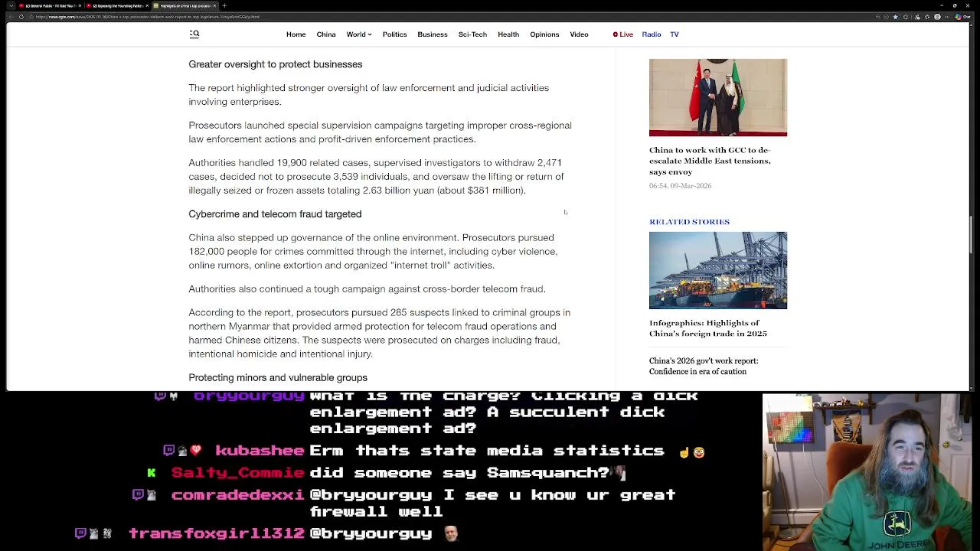The image size is (980, 551).
Task: Open the Sci-Tech section
Action: [472, 34]
